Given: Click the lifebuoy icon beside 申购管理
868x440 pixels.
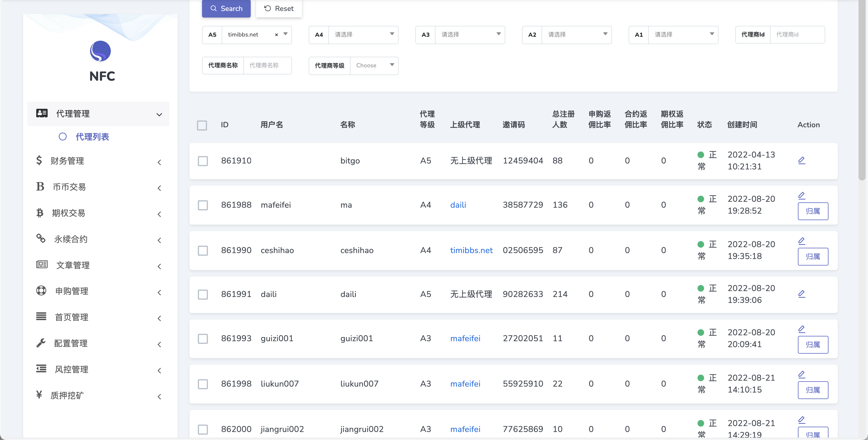Looking at the screenshot, I should (x=41, y=290).
